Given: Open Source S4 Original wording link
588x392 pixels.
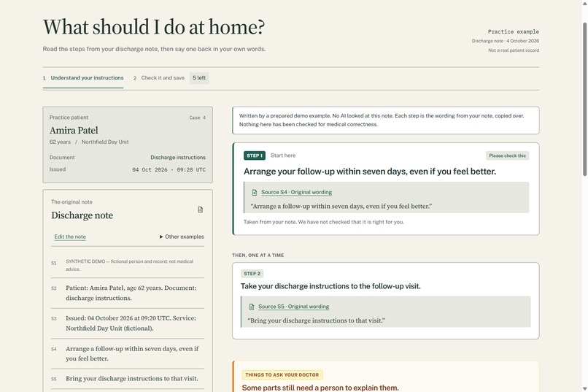Looking at the screenshot, I should [x=297, y=192].
